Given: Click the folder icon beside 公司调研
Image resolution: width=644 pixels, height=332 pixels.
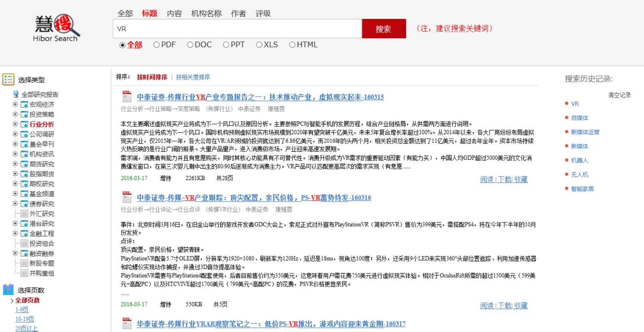Looking at the screenshot, I should (24, 134).
